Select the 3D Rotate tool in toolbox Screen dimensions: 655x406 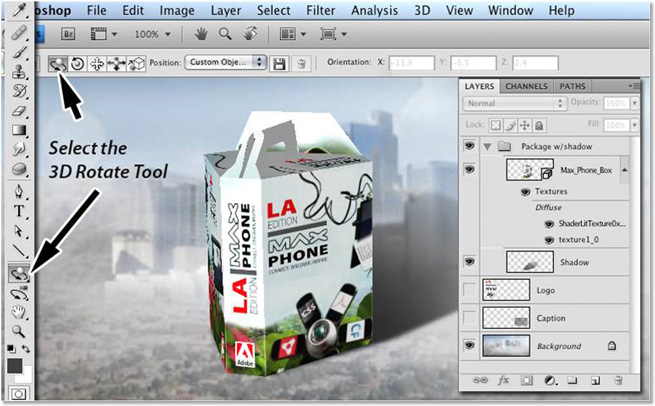click(19, 274)
